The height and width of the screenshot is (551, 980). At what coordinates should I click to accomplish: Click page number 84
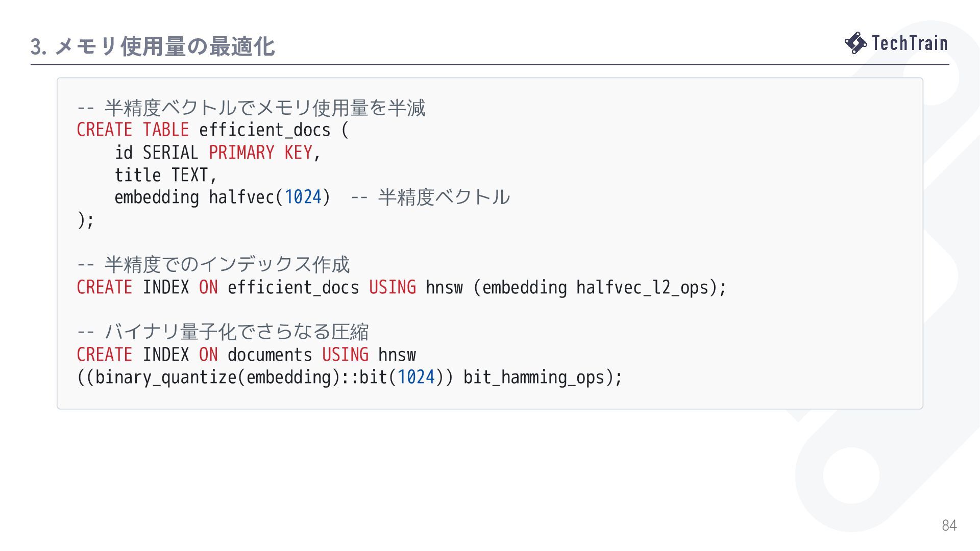[x=949, y=525]
